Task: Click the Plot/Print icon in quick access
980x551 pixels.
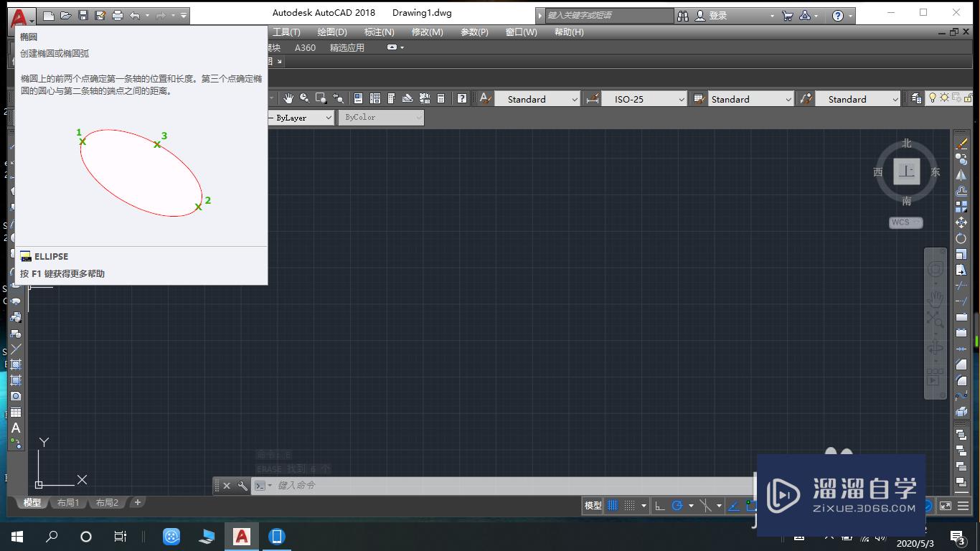Action: point(118,15)
